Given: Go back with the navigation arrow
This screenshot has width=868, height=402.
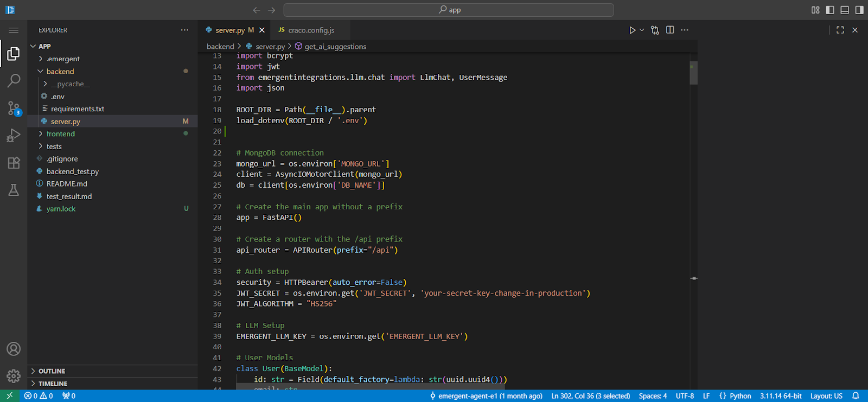Looking at the screenshot, I should coord(257,10).
